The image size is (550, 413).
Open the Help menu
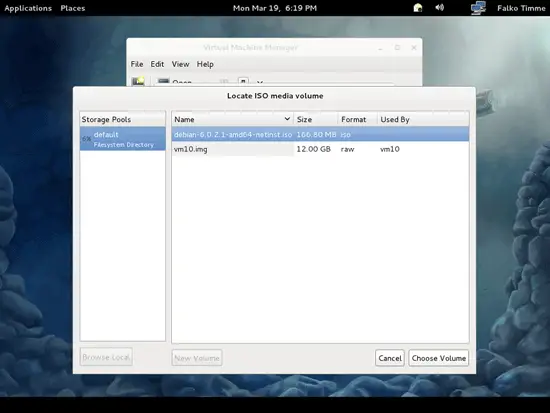[205, 64]
